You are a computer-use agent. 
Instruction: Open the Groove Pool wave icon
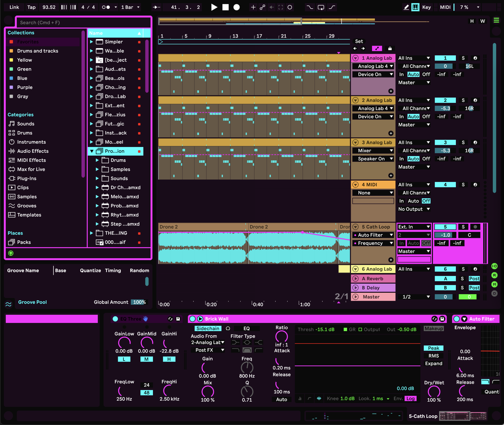click(x=8, y=304)
